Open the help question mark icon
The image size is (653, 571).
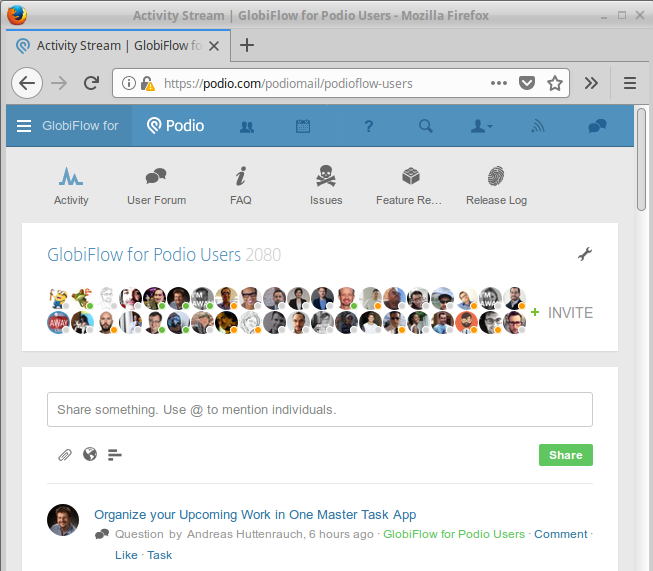point(369,126)
